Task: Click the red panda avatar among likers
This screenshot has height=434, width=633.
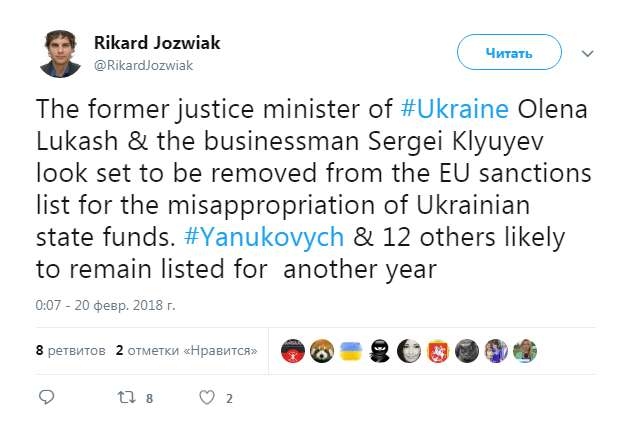Action: point(322,350)
